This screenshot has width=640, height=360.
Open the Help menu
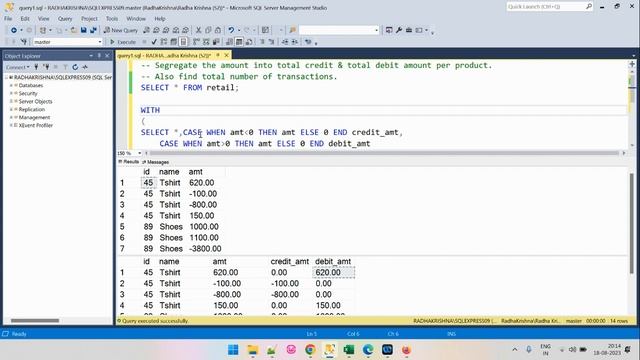click(160, 19)
